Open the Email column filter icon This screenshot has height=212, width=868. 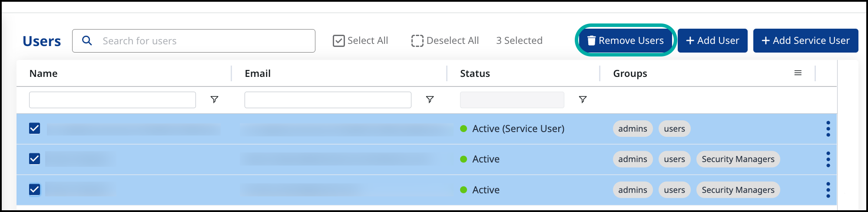[x=430, y=99]
